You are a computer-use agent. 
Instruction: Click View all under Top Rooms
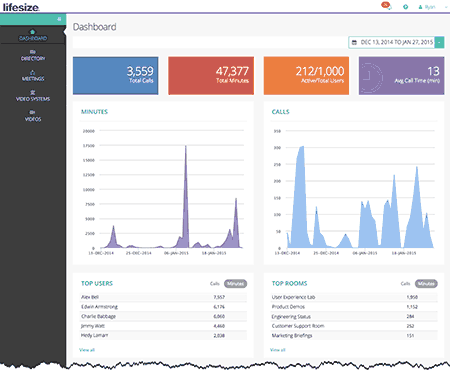[x=278, y=350]
